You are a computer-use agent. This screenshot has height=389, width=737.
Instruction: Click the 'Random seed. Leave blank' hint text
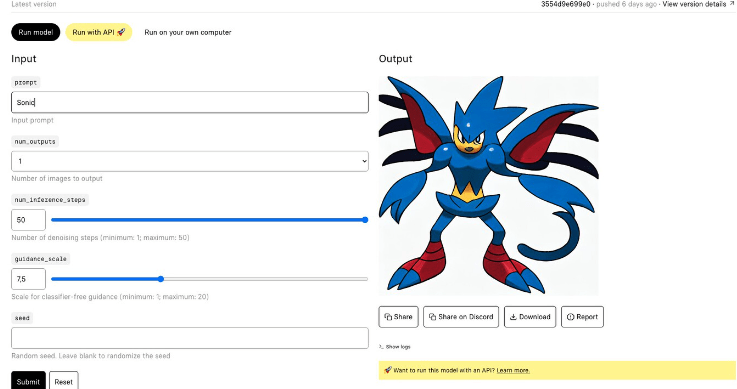point(91,356)
